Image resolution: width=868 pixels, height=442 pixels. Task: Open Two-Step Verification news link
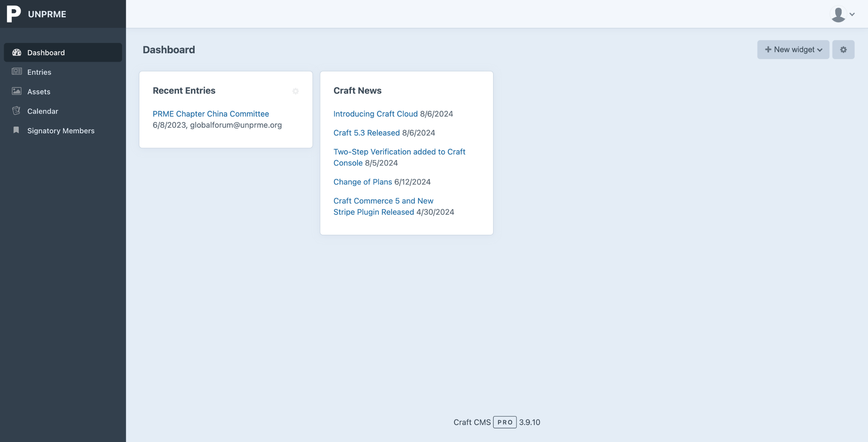[x=399, y=152]
